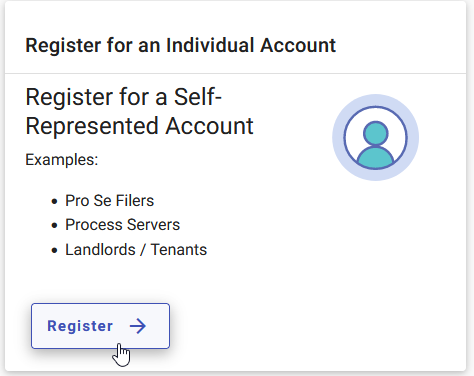Click the "Register for an Individual Account" header

tap(181, 45)
